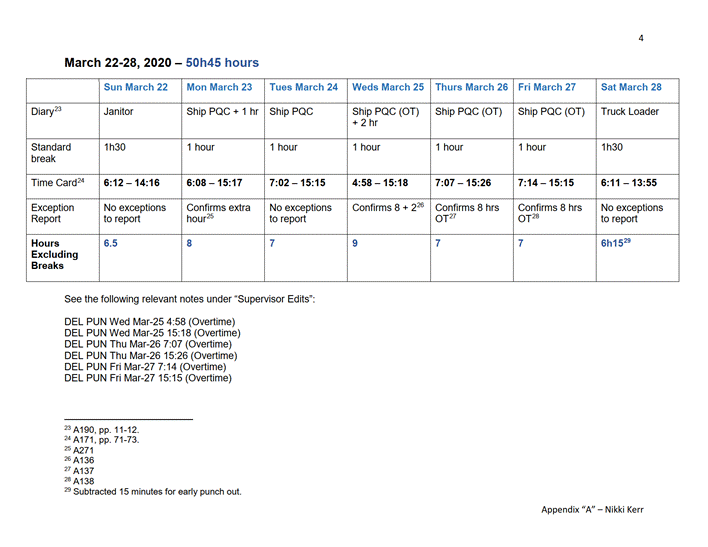Select the "Weds March 25" column header

coord(386,87)
